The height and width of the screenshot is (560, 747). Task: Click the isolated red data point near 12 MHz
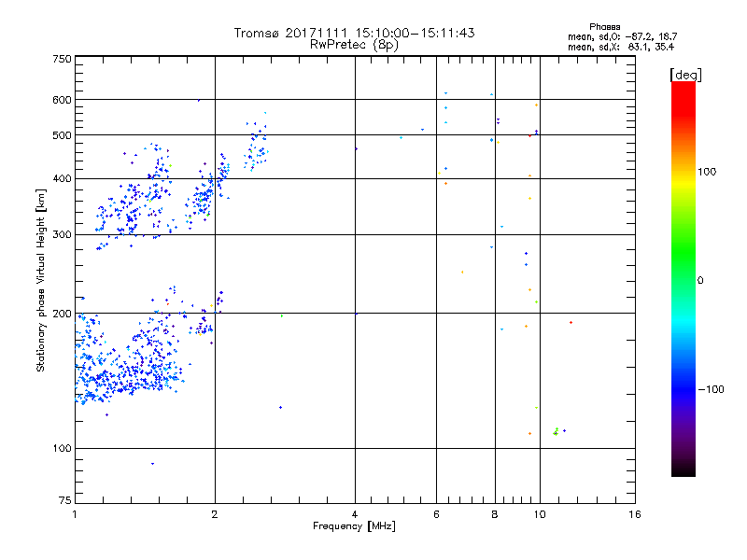coord(571,322)
